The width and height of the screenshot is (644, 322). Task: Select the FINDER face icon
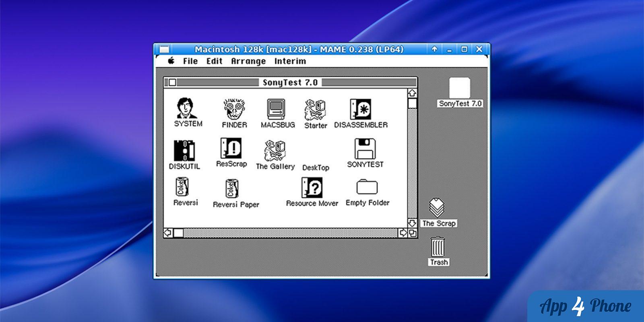tap(234, 109)
